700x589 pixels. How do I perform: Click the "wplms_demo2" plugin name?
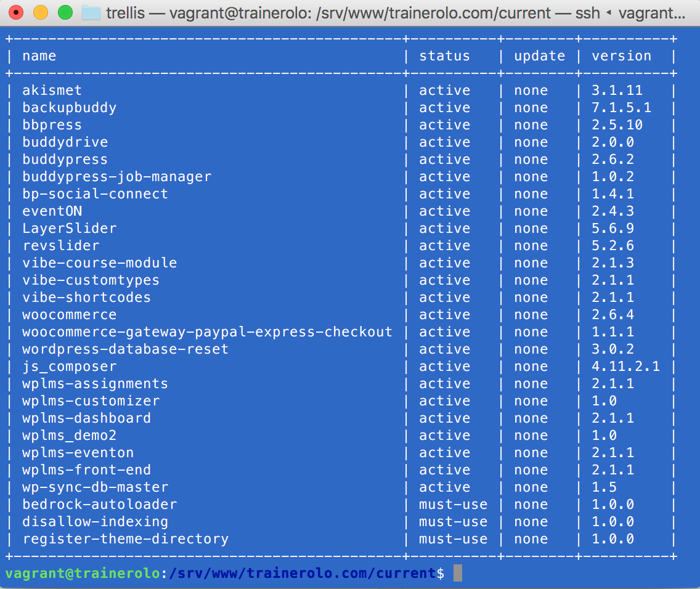tap(70, 436)
